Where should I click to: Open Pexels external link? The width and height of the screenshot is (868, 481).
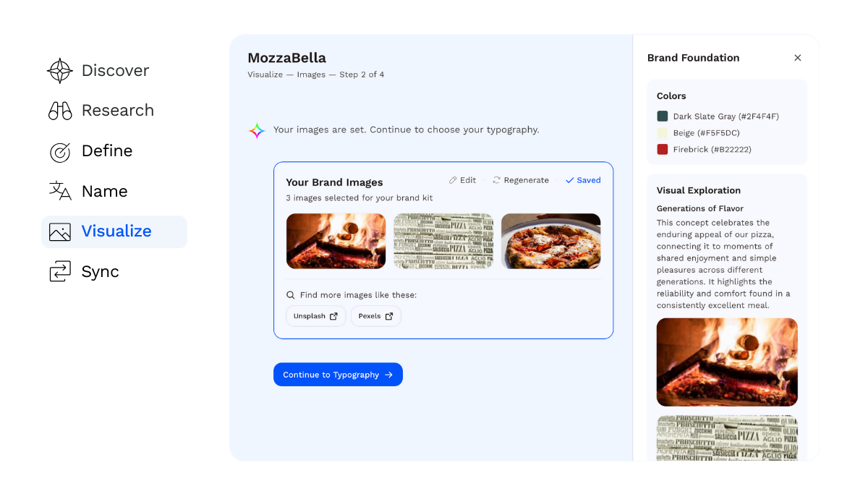(375, 316)
